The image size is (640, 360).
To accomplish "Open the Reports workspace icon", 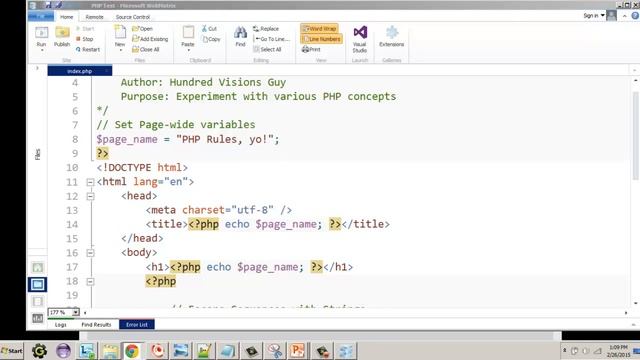I will coord(38,318).
